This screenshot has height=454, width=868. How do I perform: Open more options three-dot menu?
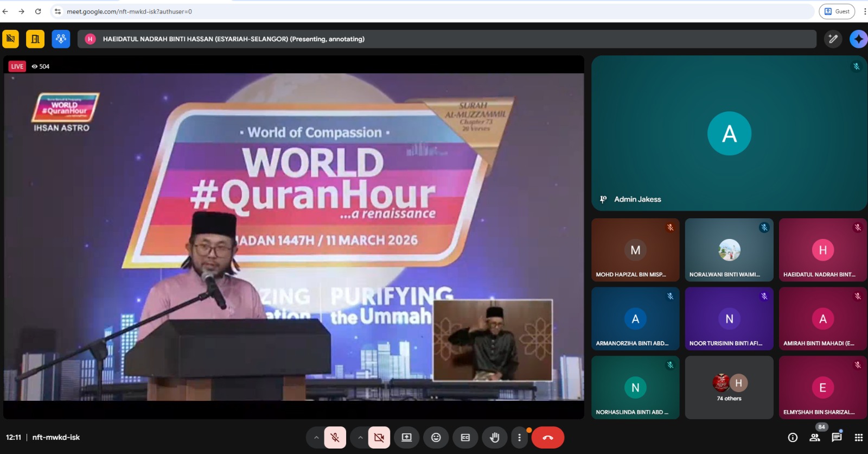(x=519, y=438)
